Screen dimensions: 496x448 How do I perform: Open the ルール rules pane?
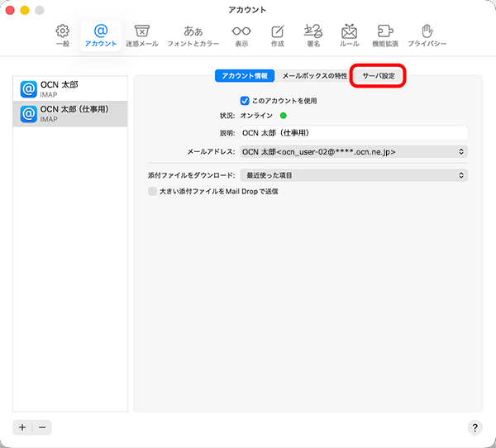pos(349,35)
